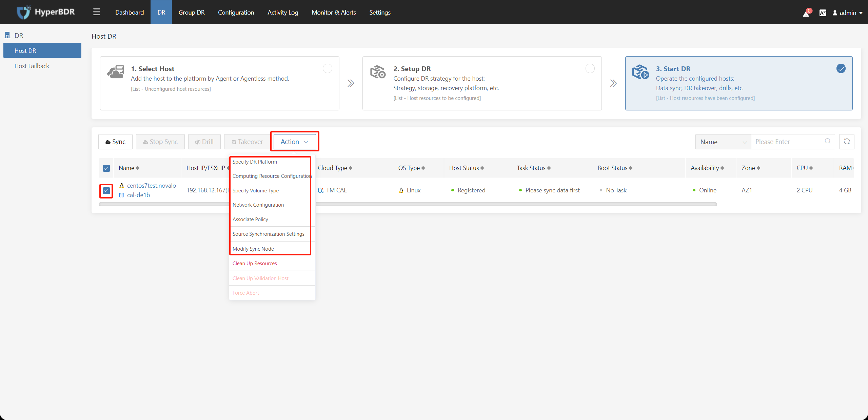Select Specify DR Platform from Action menu
868x420 pixels.
tap(255, 161)
